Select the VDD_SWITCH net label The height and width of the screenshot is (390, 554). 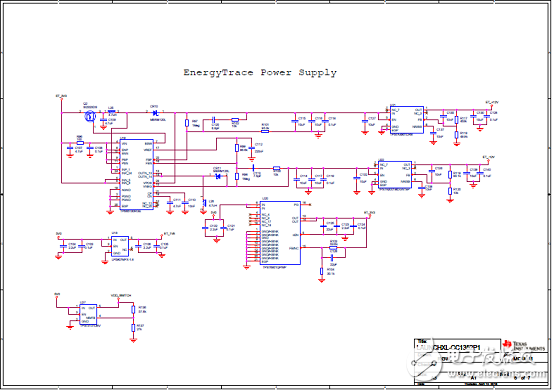[x=121, y=295]
